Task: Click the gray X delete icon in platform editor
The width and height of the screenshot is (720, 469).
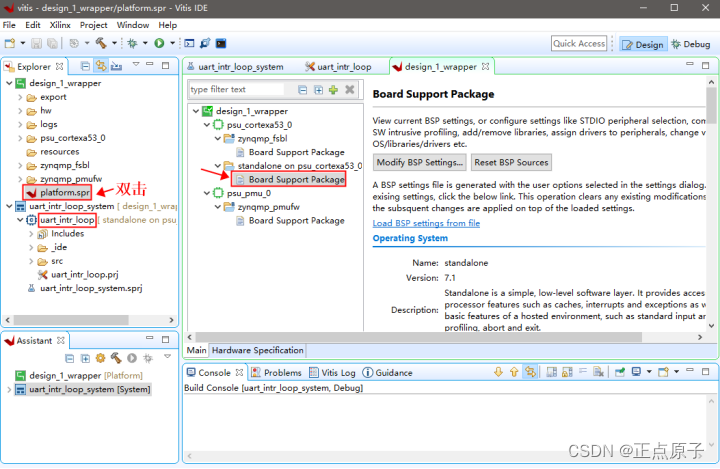Action: [350, 90]
